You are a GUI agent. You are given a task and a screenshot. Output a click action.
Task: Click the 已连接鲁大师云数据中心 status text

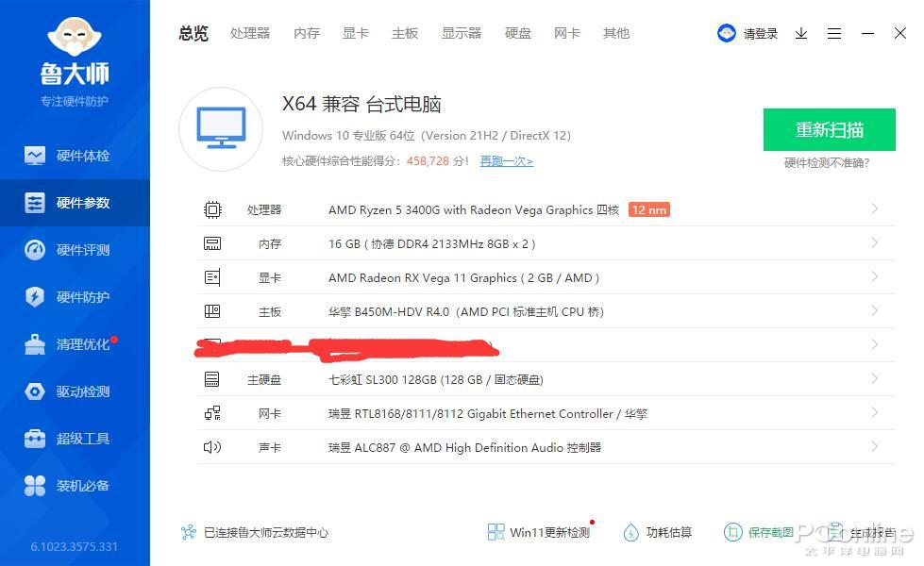coord(266,532)
